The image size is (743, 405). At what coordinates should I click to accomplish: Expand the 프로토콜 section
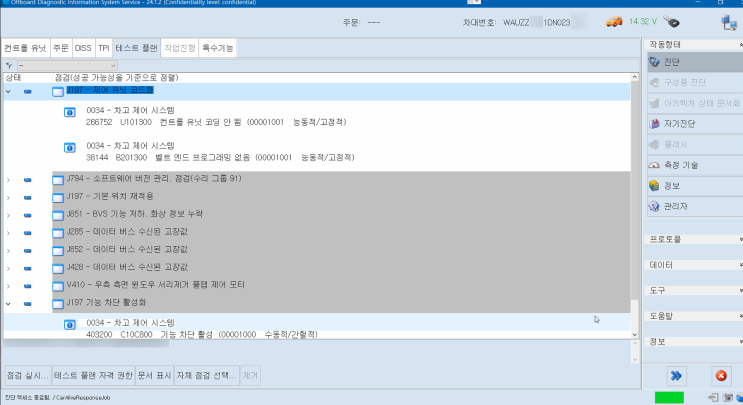pos(694,240)
